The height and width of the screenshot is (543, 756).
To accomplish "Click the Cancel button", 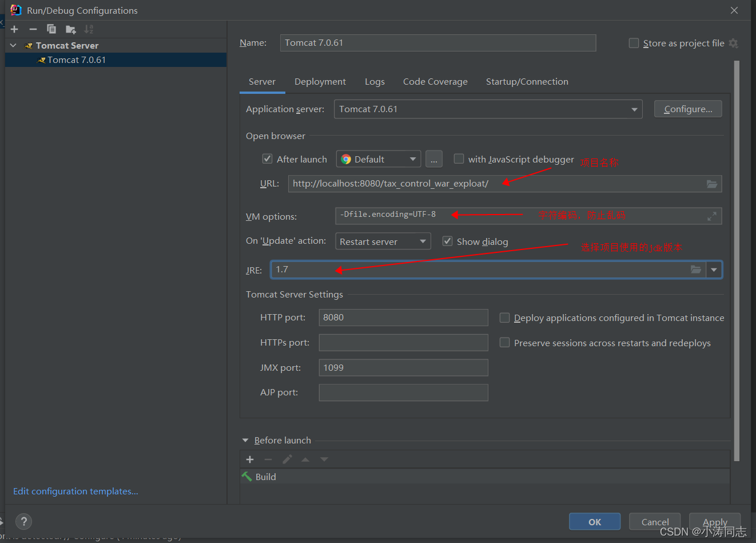I will coord(655,522).
